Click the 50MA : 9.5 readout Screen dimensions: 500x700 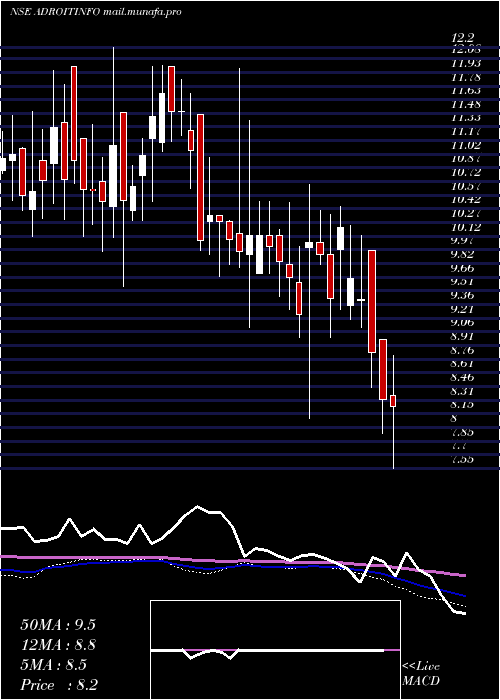tap(58, 625)
